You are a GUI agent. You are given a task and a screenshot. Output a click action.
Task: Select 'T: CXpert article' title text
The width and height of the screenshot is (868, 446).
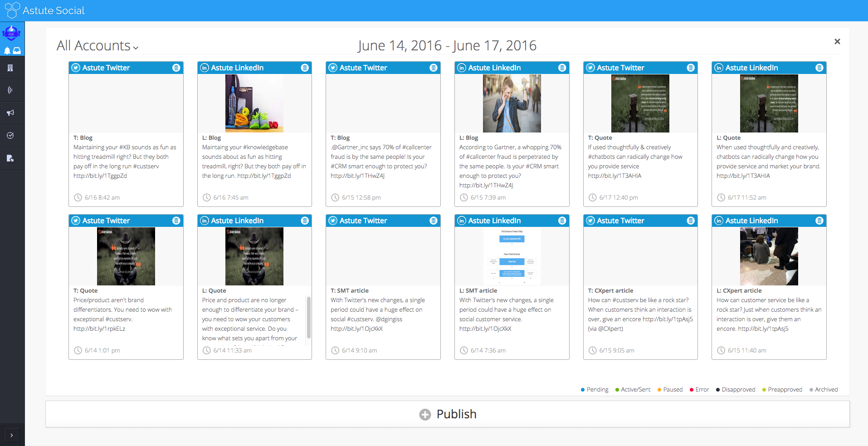[x=610, y=290]
